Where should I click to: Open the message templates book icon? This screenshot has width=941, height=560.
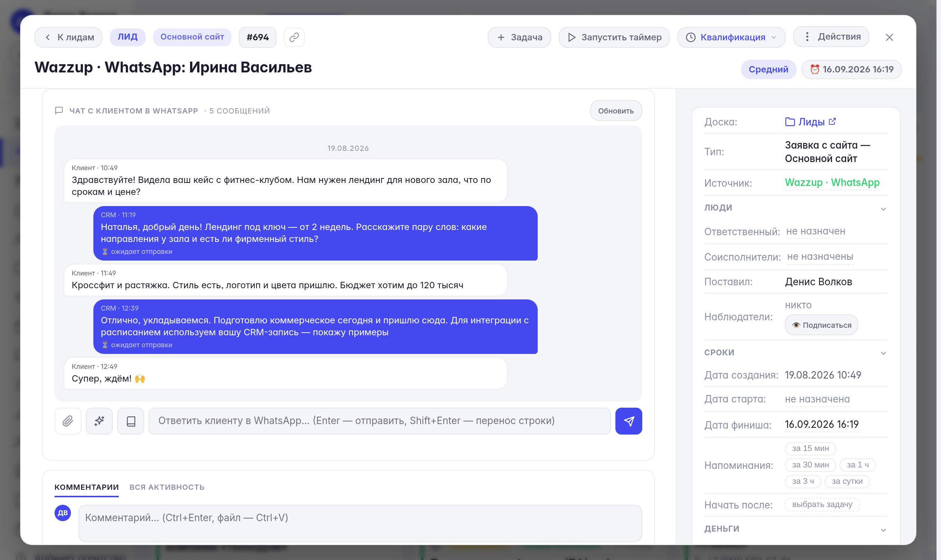[x=131, y=421]
